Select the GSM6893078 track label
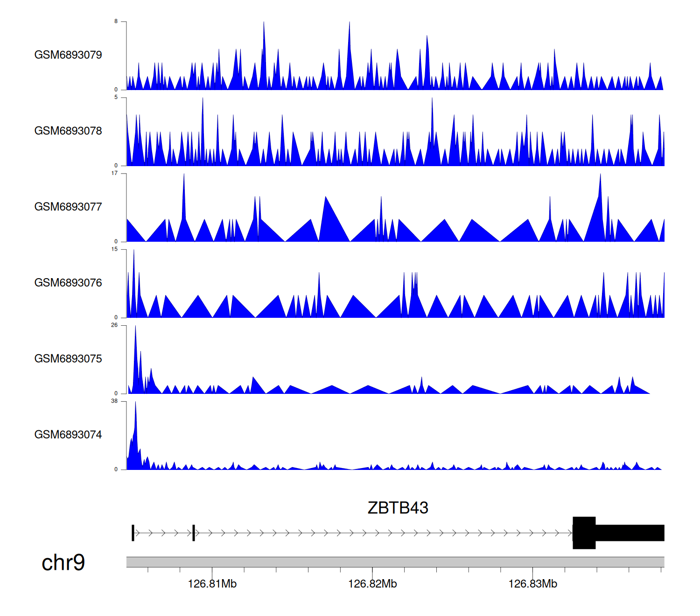 [68, 131]
